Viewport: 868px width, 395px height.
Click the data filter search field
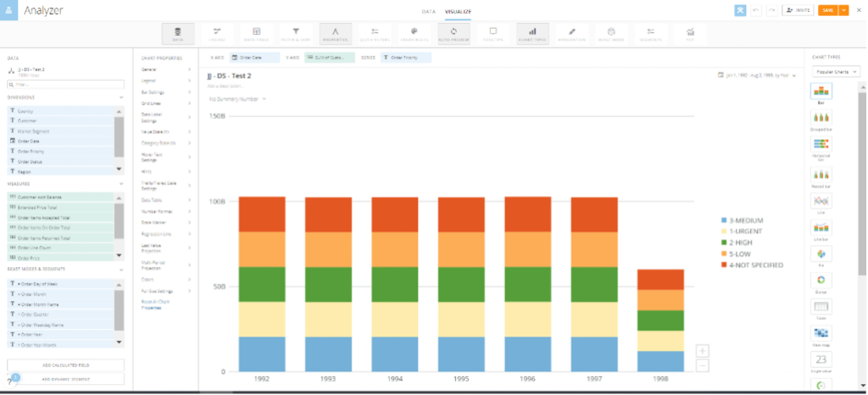pos(66,85)
